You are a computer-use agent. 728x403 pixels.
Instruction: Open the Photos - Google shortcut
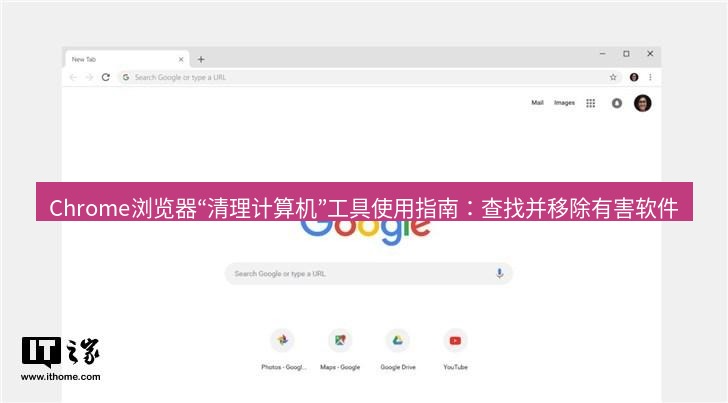283,349
